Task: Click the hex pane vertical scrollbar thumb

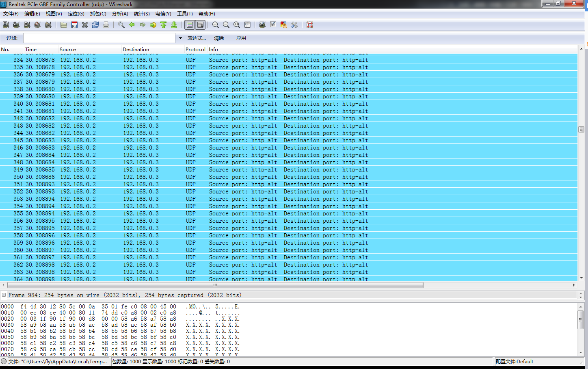Action: pos(581,319)
